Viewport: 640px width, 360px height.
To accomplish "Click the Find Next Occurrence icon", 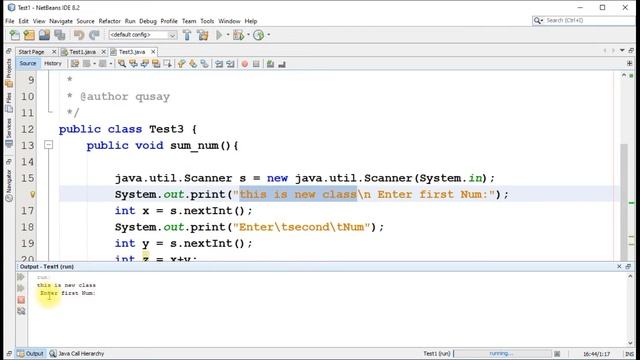I will pyautogui.click(x=144, y=64).
